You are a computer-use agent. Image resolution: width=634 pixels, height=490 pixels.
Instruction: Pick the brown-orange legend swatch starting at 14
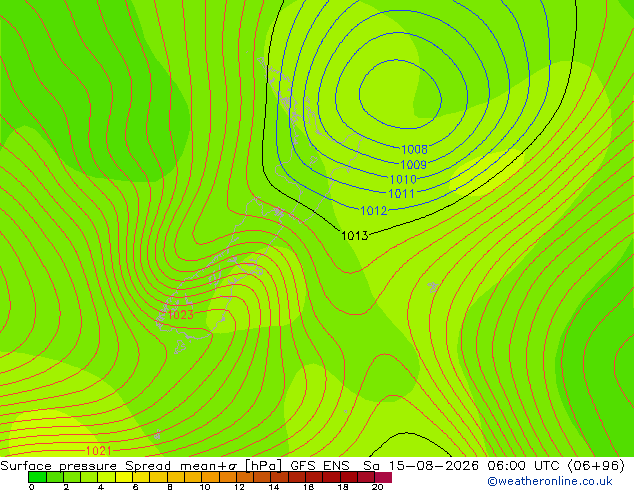click(279, 477)
